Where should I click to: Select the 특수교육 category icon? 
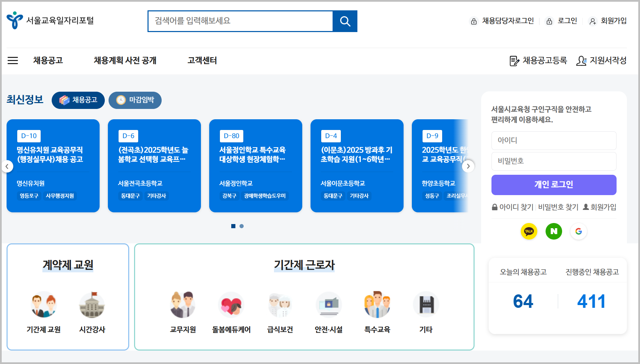377,305
